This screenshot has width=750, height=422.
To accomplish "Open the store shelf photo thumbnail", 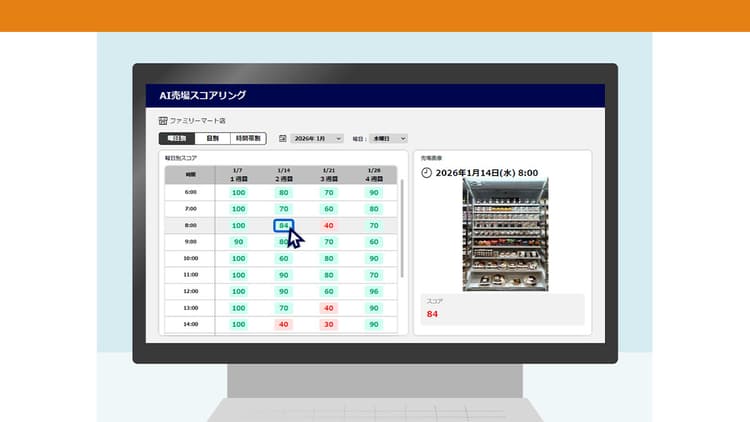I will [x=505, y=234].
